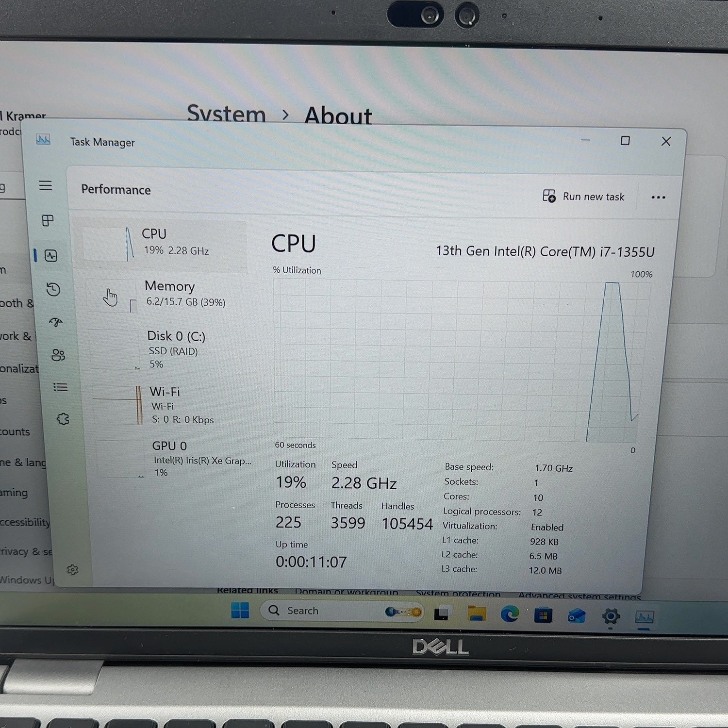This screenshot has width=728, height=728.
Task: Click System breadcrumb in Settings window
Action: (227, 114)
